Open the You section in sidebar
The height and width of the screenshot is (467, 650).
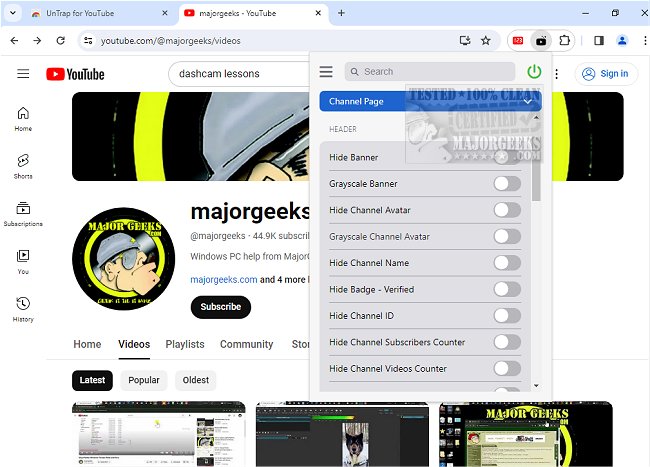tap(23, 262)
